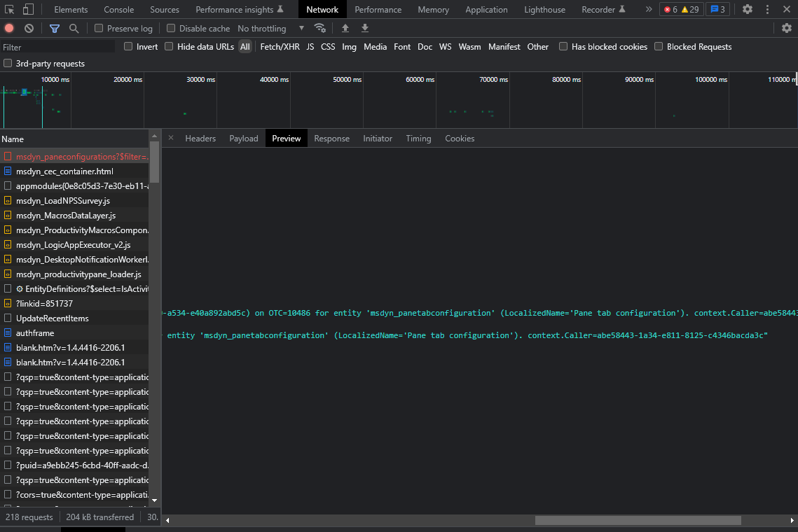
Task: Stop recording network log
Action: point(9,28)
